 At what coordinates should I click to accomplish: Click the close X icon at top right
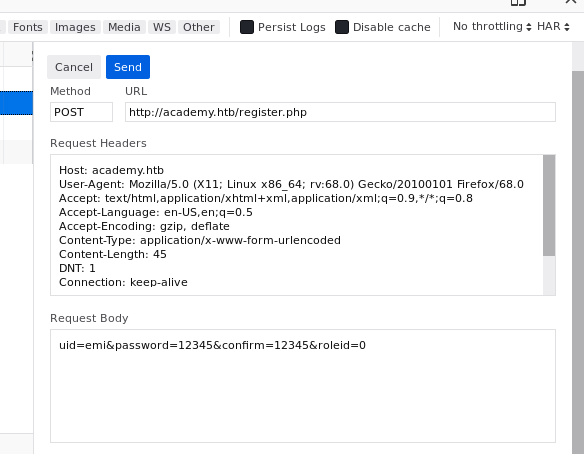[571, 1]
